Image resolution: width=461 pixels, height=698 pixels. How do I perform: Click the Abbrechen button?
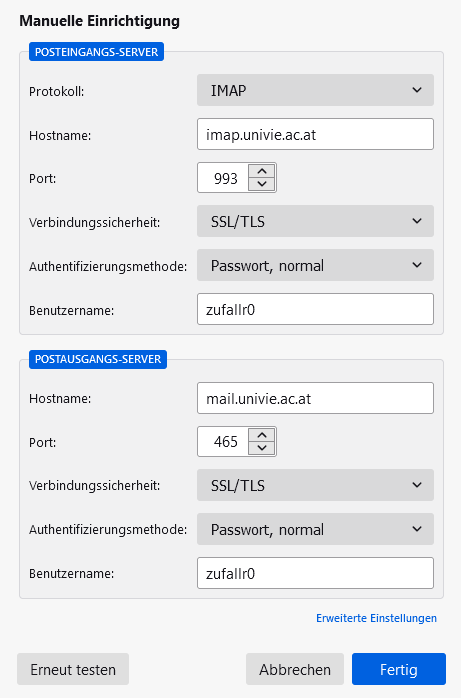[x=295, y=669]
